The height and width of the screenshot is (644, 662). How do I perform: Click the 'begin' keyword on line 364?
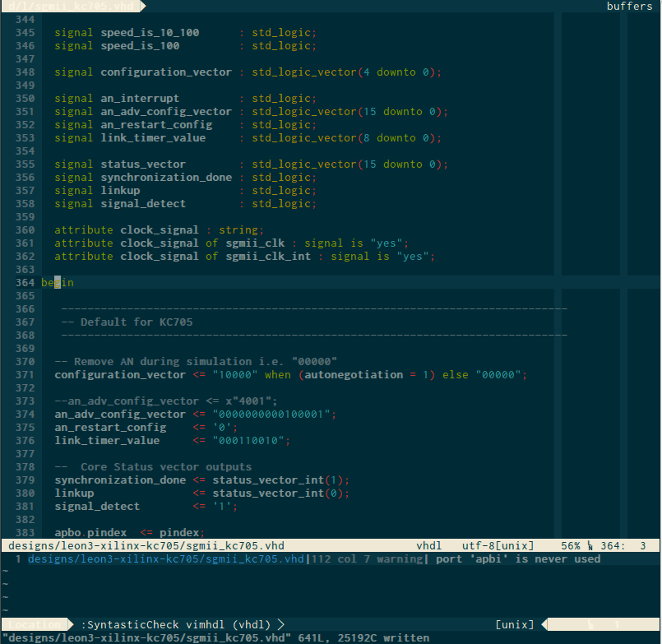tap(58, 282)
